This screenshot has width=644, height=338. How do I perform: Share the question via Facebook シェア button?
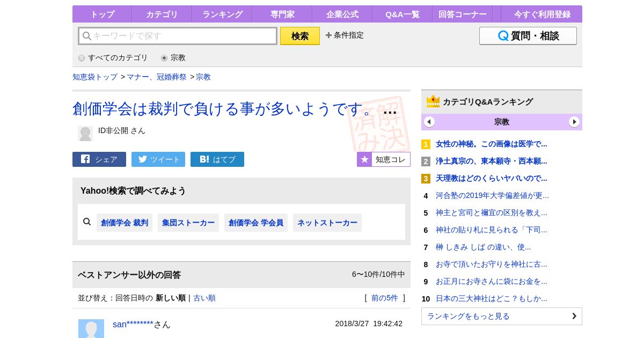click(99, 159)
